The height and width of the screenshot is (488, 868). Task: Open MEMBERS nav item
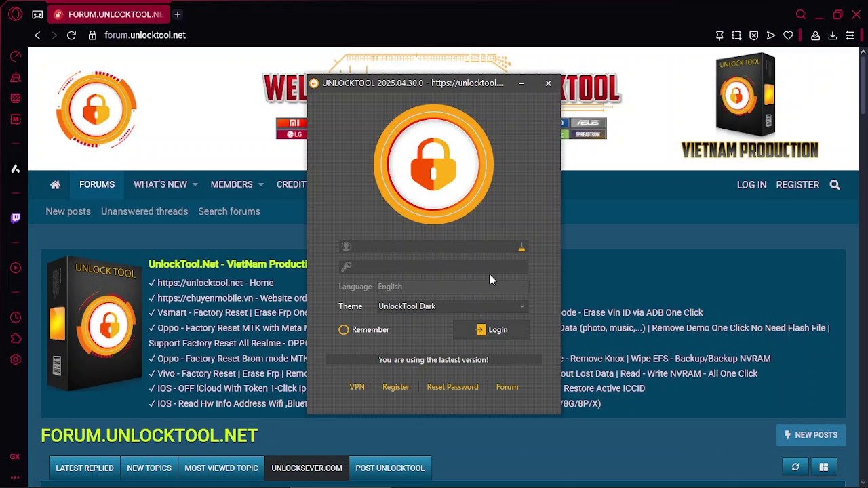[x=231, y=184]
